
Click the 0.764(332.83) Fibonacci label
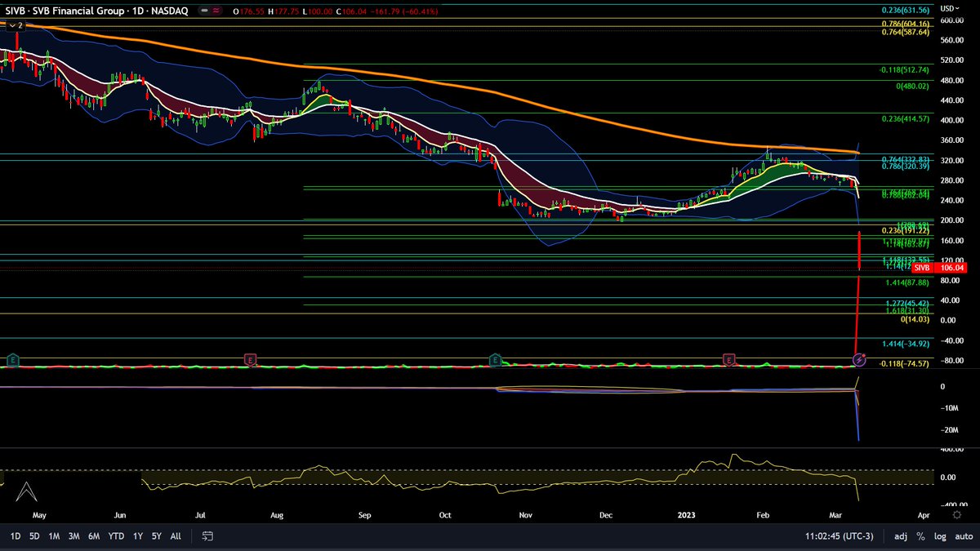[905, 158]
